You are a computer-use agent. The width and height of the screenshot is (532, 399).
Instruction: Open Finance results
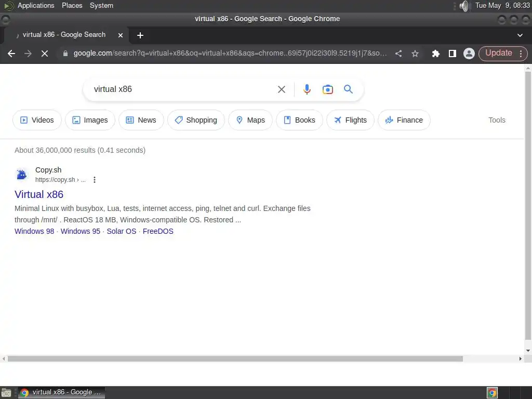point(404,120)
